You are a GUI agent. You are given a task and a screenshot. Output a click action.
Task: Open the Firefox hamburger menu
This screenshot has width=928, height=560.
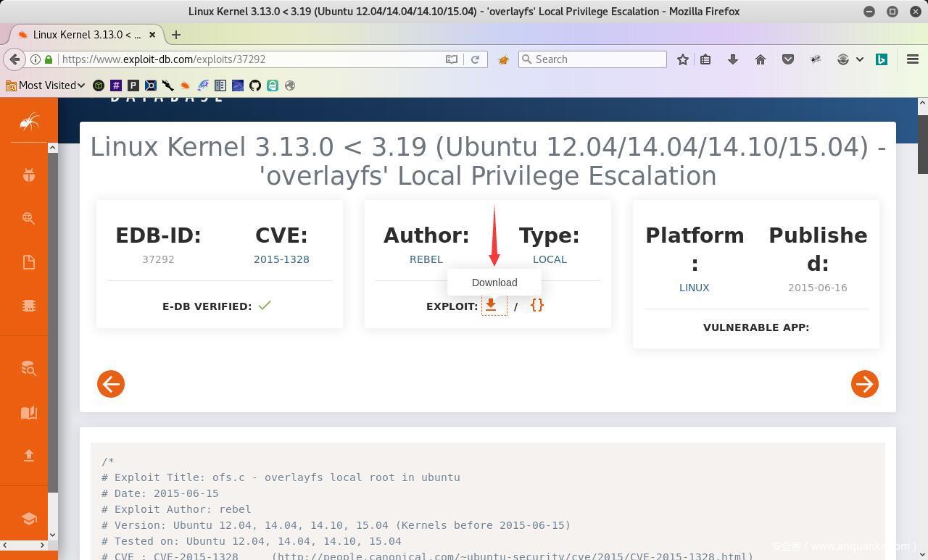click(x=913, y=59)
